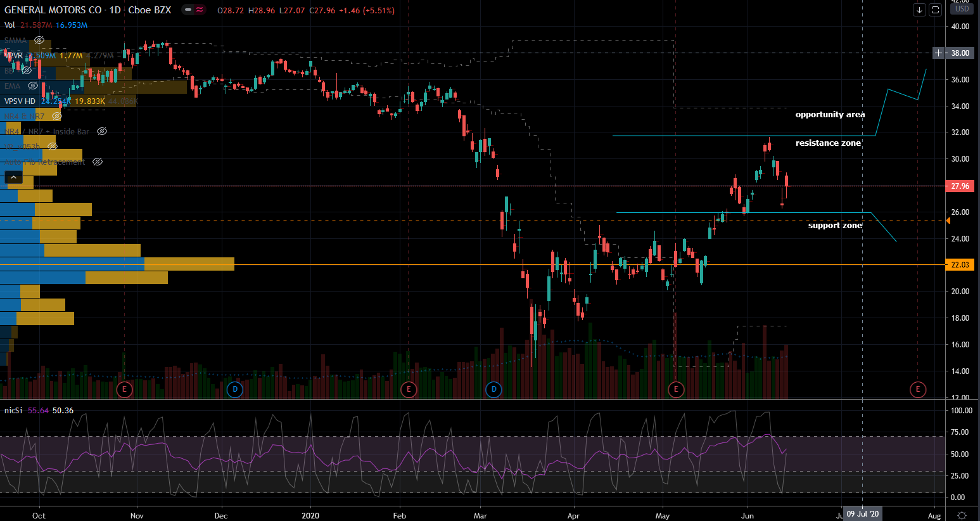Click the 50.00 label on the oscillator scale
980x521 pixels.
pos(960,454)
